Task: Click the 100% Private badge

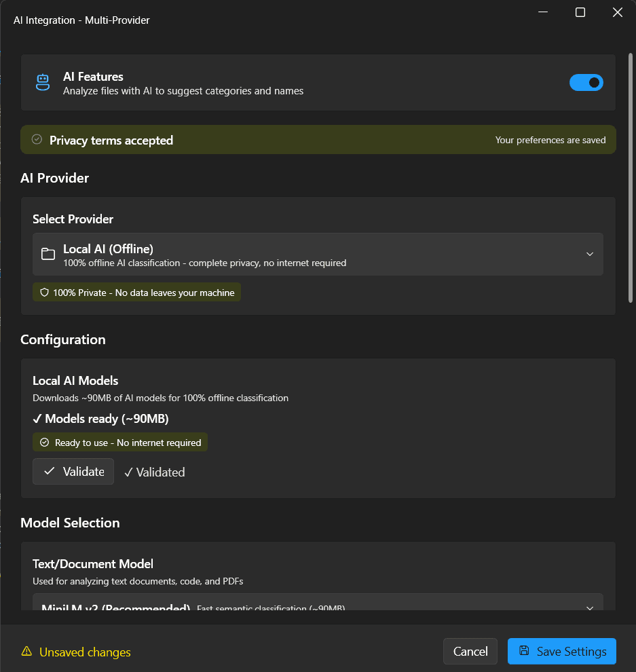Action: [136, 292]
